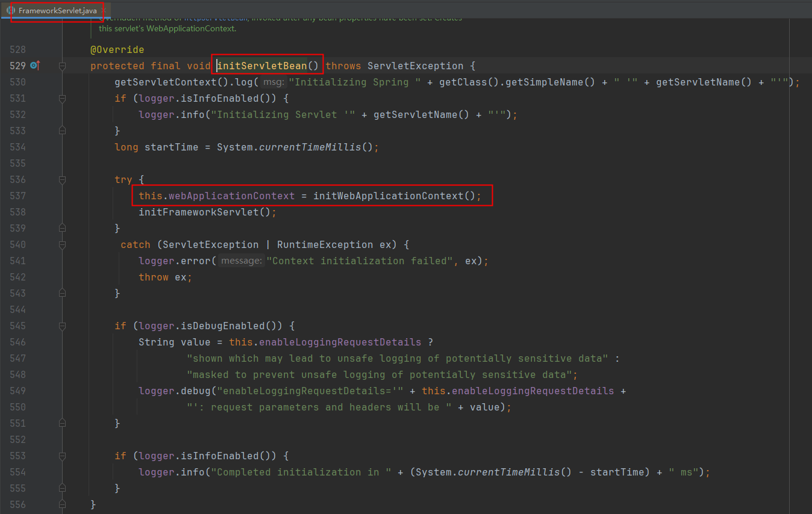This screenshot has height=514, width=812.
Task: Click the class icon on FrameworkServlet.java tab
Action: coord(11,11)
